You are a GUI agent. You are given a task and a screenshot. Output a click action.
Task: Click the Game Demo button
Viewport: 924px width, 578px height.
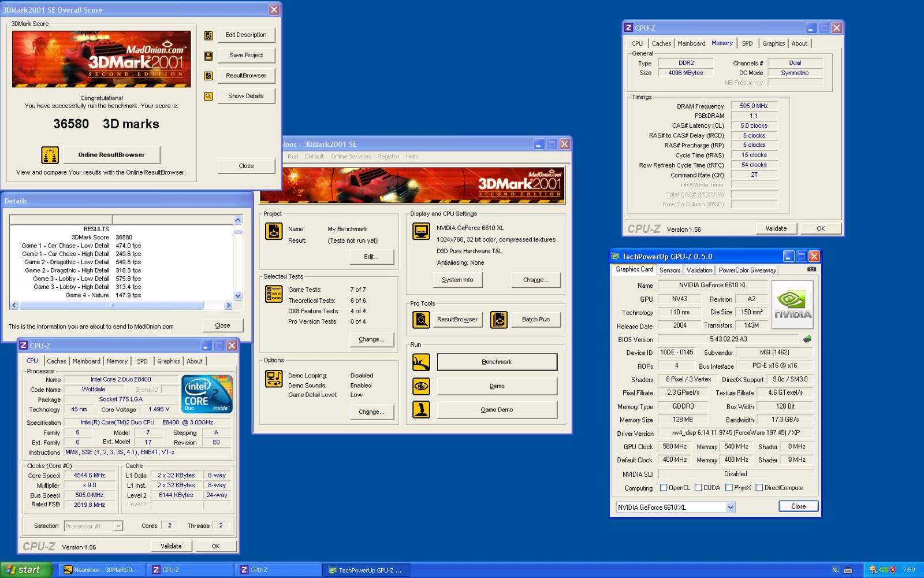click(497, 410)
